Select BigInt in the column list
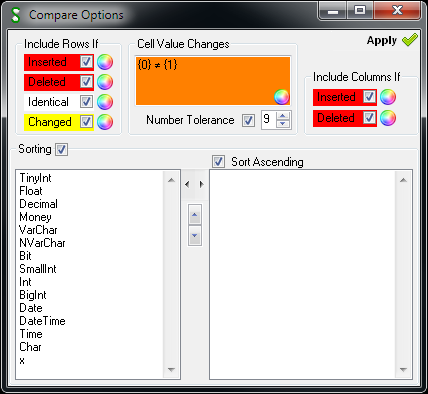428x394 pixels. tap(33, 295)
